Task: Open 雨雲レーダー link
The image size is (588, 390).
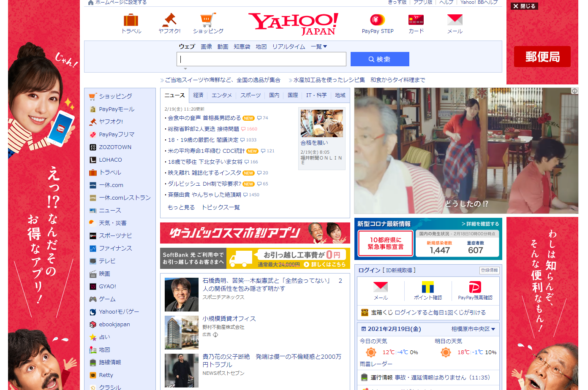Action: (x=376, y=364)
